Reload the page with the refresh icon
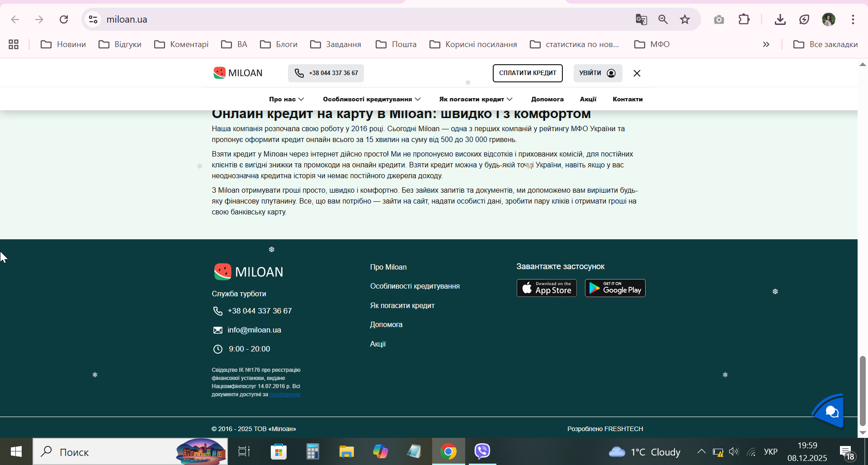 (64, 19)
